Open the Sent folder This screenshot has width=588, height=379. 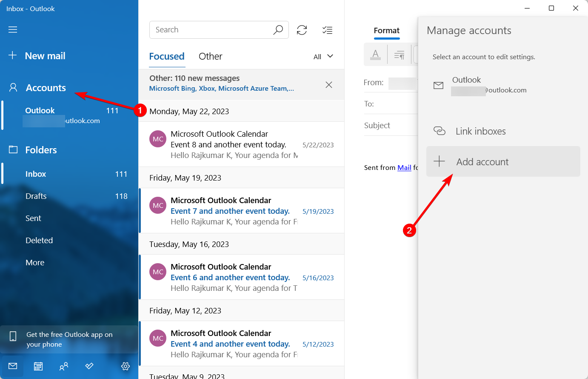point(69,218)
